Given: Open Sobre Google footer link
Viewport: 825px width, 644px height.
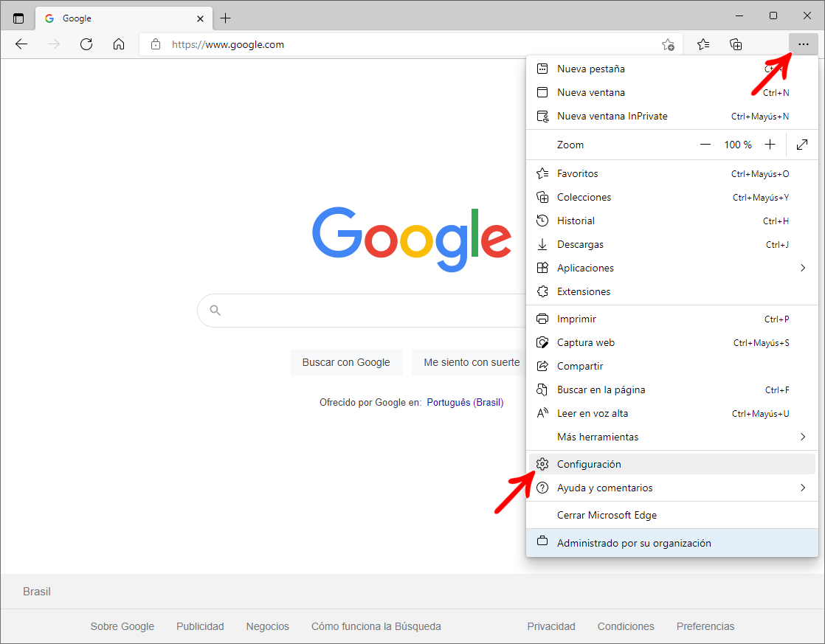Looking at the screenshot, I should pos(122,626).
